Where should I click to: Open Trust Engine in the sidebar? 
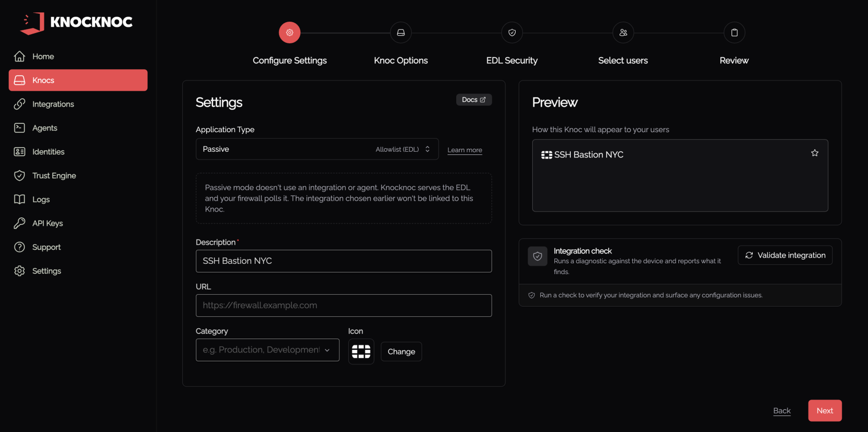tap(78, 175)
